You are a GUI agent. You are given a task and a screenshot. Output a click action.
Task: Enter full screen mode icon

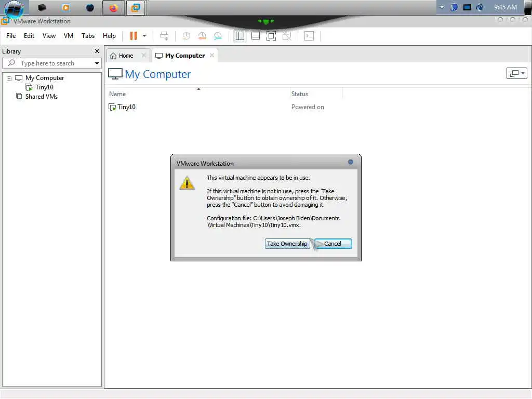point(271,36)
